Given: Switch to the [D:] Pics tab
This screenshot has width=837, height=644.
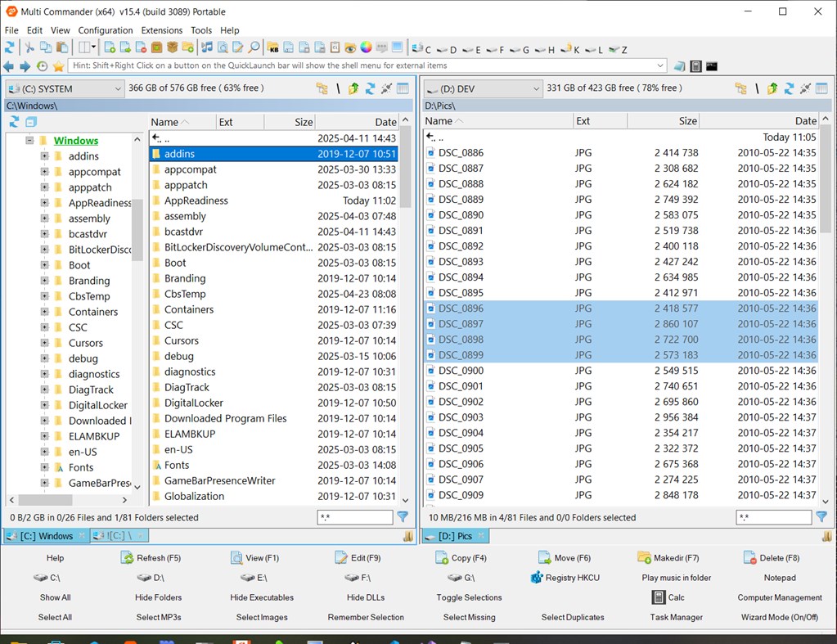Looking at the screenshot, I should 455,537.
